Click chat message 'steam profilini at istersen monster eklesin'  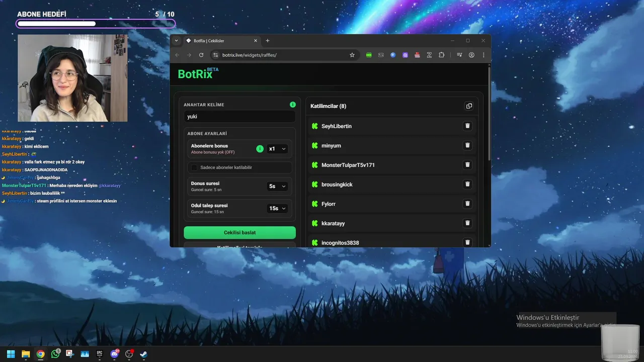pyautogui.click(x=76, y=201)
